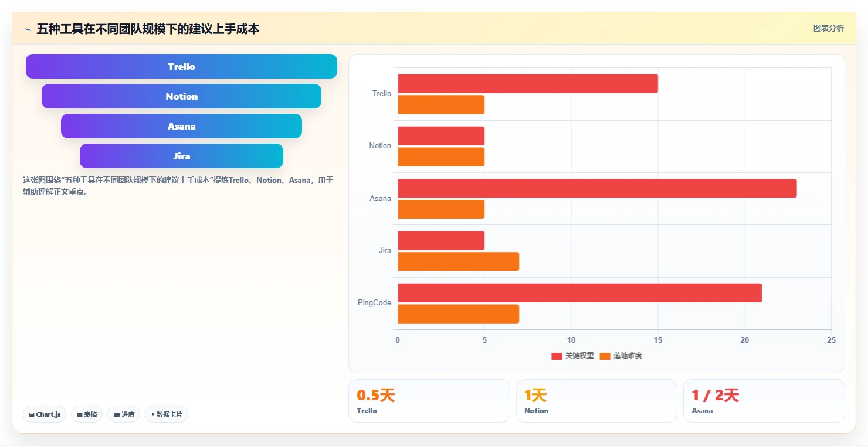The width and height of the screenshot is (868, 446).
Task: Click the 表格 tag chip
Action: pyautogui.click(x=87, y=414)
